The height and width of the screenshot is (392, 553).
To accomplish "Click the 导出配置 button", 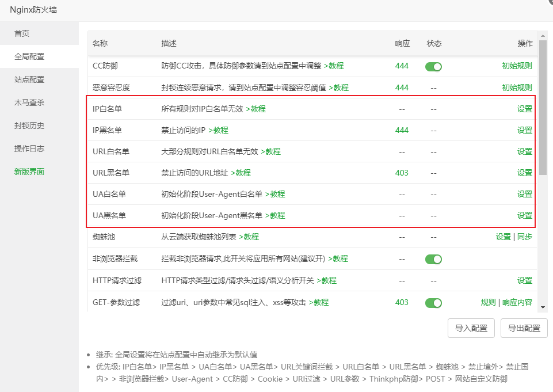I will [x=524, y=328].
